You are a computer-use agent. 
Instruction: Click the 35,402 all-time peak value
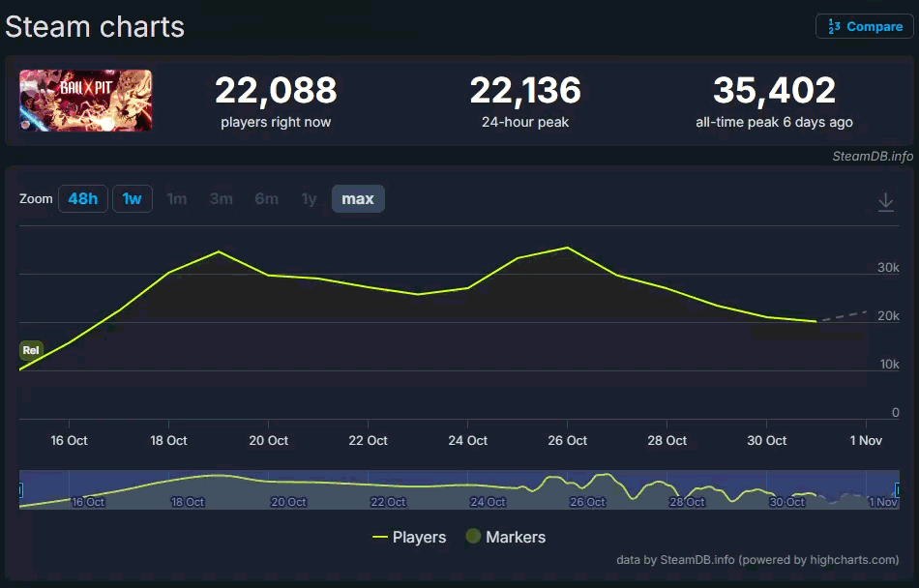(x=774, y=90)
